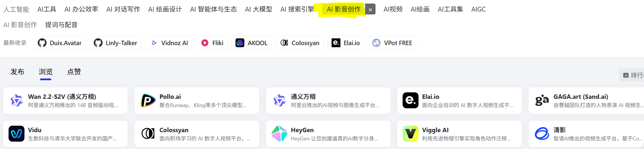
Task: Open the Duix.Avatar chip
Action: click(60, 43)
